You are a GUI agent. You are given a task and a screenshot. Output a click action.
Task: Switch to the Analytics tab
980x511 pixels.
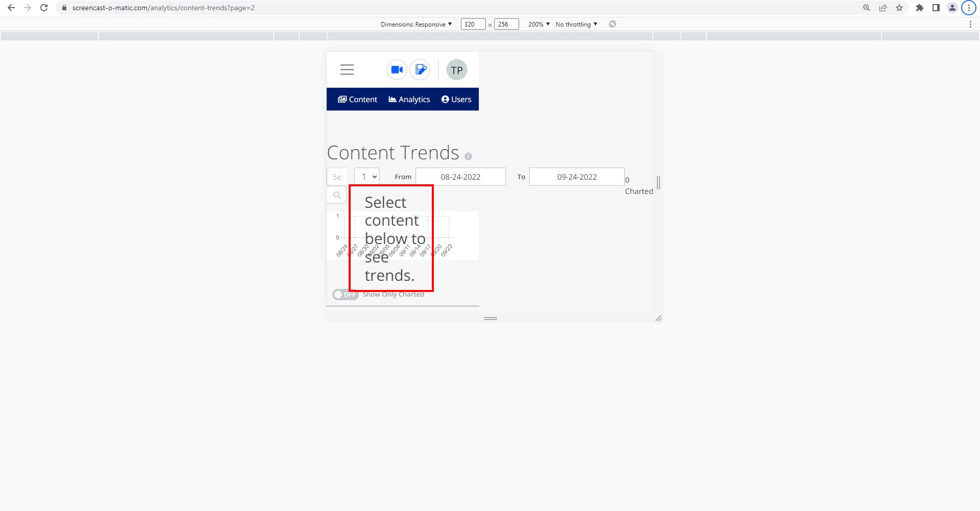(x=409, y=99)
